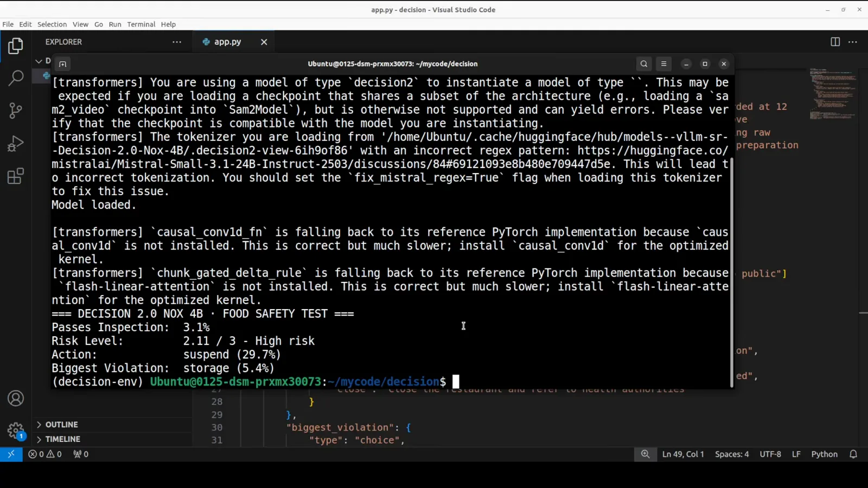The height and width of the screenshot is (488, 868).
Task: Open the Source Control view
Action: 16,111
